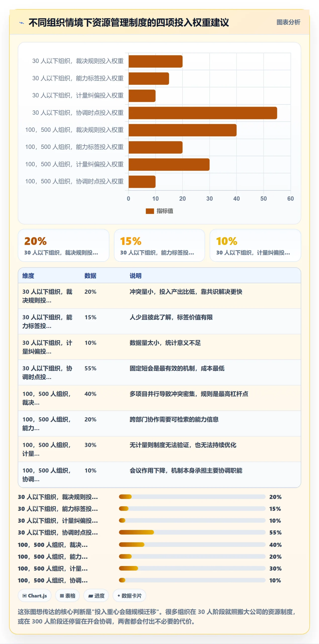Click the Chart.js tag chip
Screen dimensions: 319x644
[35, 595]
